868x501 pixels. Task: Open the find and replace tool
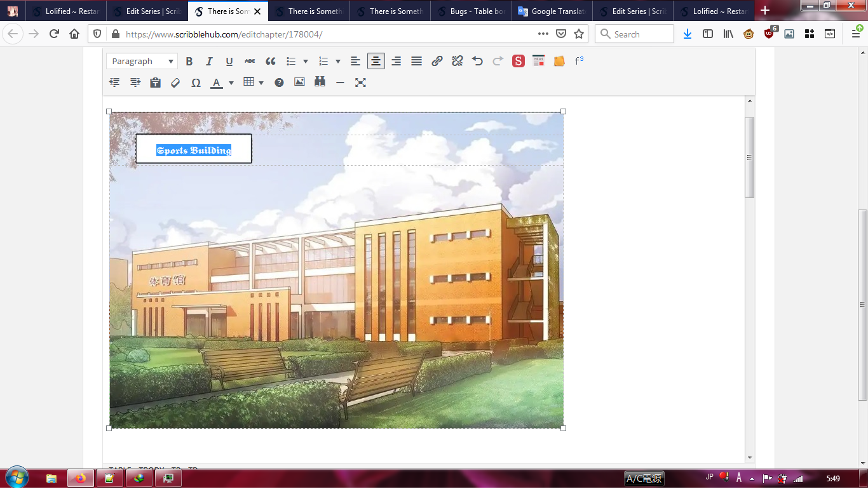320,82
